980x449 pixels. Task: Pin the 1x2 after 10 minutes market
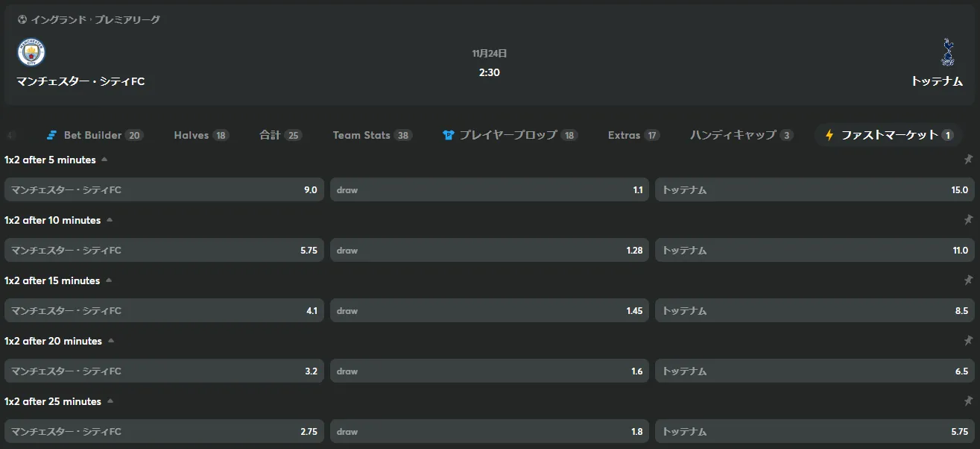tap(968, 220)
